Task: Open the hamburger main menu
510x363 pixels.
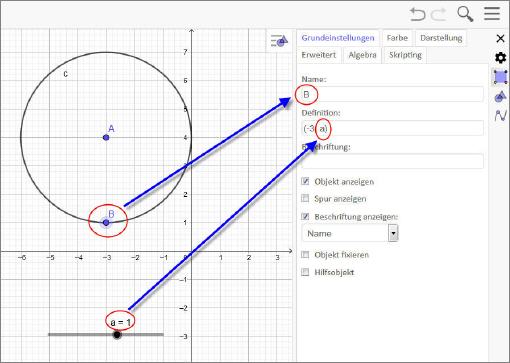Action: [x=492, y=14]
